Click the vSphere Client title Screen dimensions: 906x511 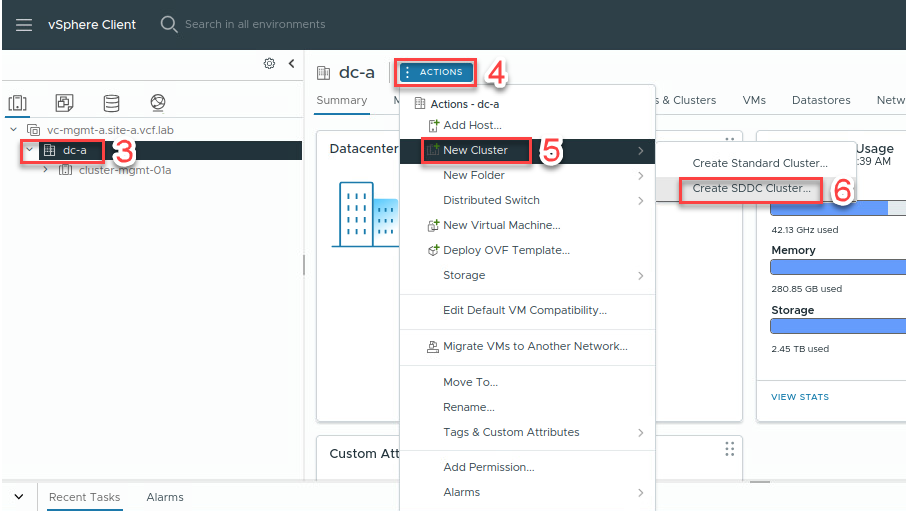point(92,25)
